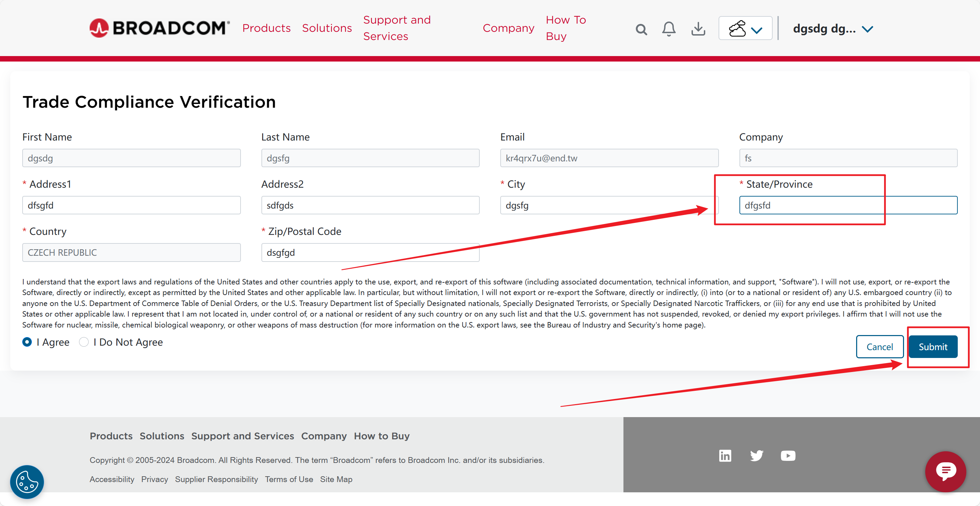Open the Terms of Use footer link
Screen dimensions: 980x506
(289, 479)
